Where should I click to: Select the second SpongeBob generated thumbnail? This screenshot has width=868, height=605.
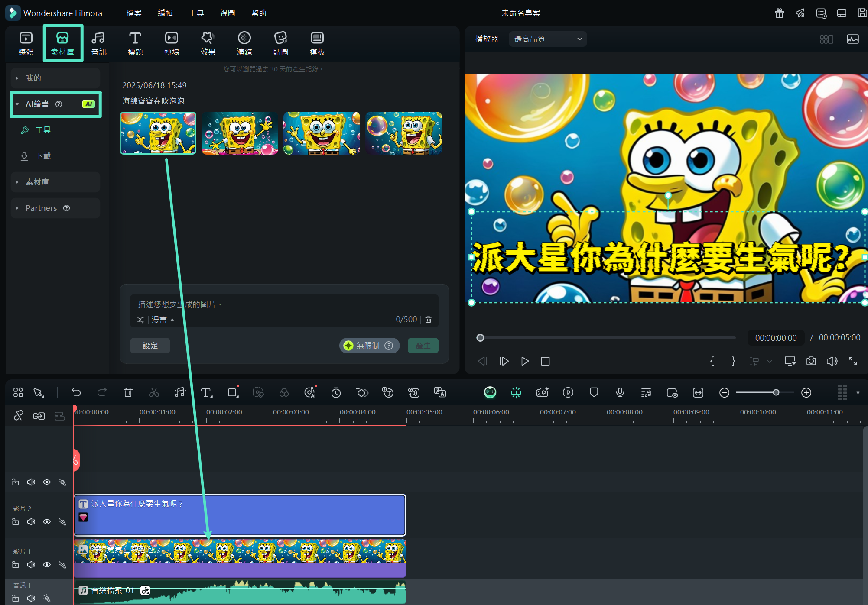[240, 133]
